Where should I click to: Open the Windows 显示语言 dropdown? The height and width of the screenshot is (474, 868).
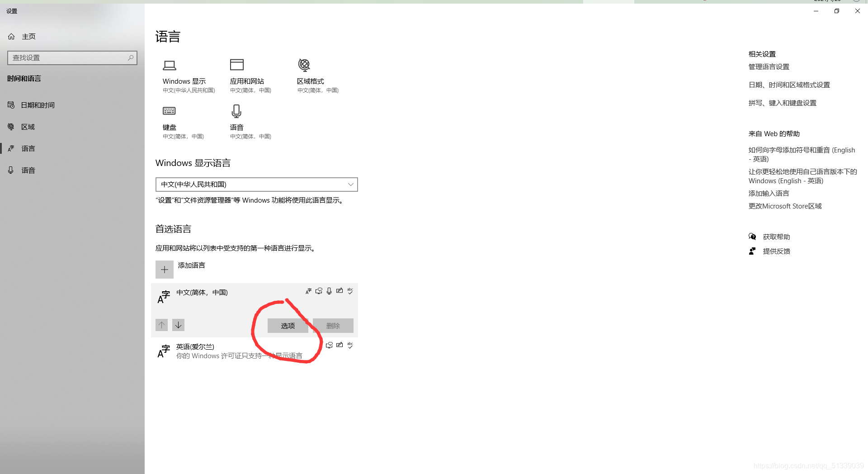[x=257, y=185]
